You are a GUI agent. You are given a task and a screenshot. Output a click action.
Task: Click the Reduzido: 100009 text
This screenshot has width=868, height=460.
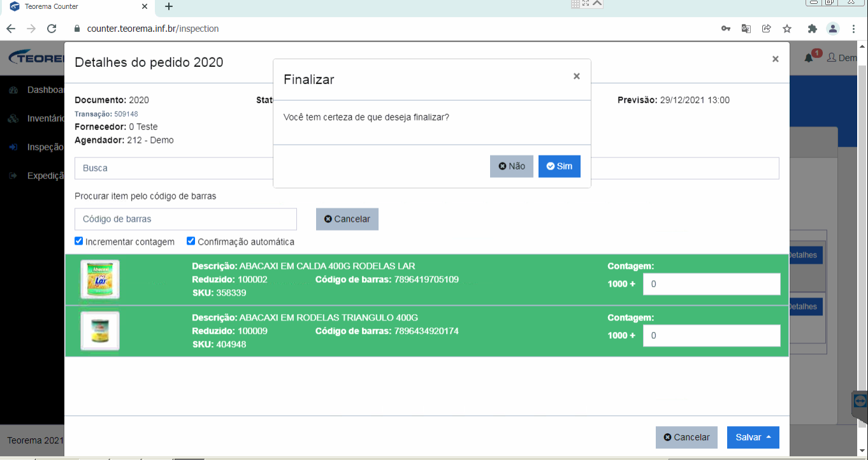(x=229, y=331)
